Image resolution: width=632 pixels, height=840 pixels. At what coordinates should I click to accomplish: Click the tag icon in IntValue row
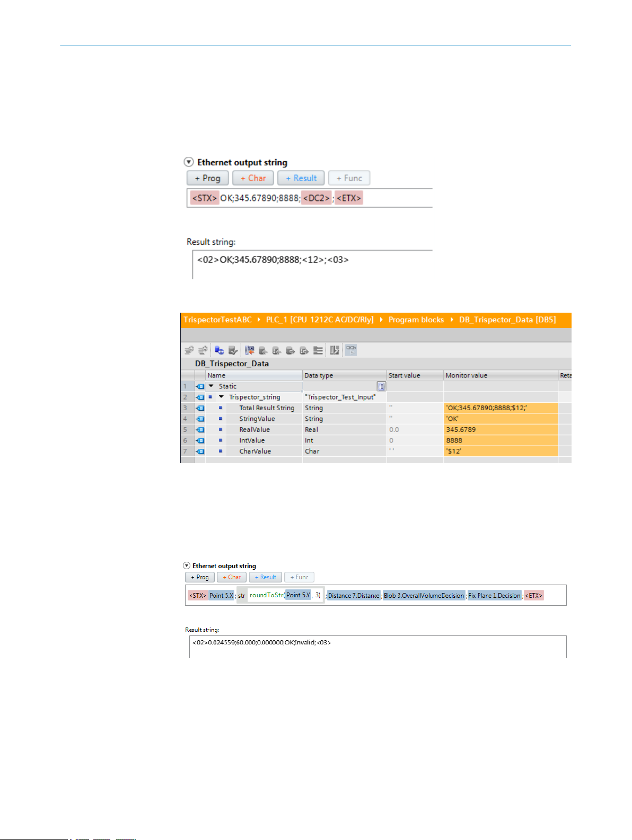[x=200, y=440]
